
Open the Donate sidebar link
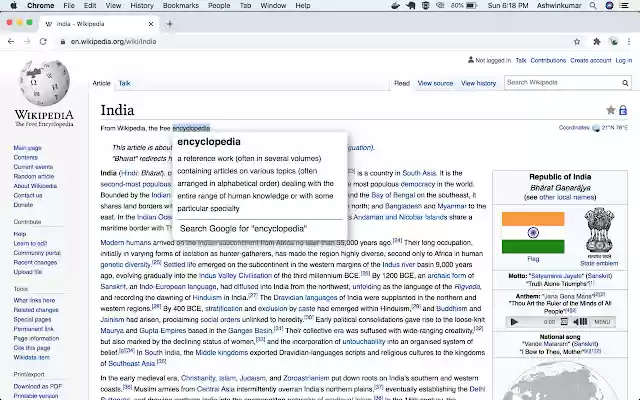pos(23,205)
